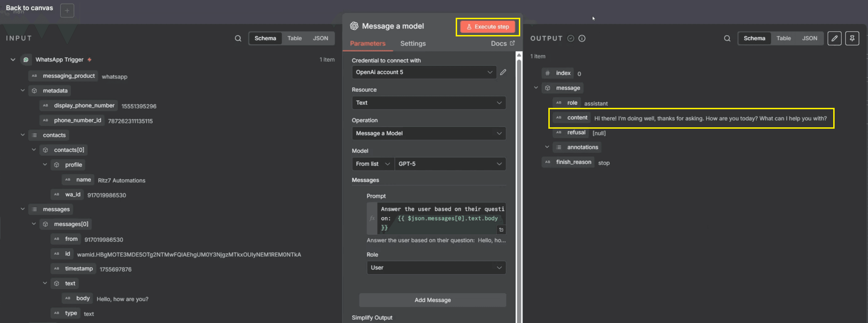Expand annotations in the output schema
The image size is (868, 323).
547,147
